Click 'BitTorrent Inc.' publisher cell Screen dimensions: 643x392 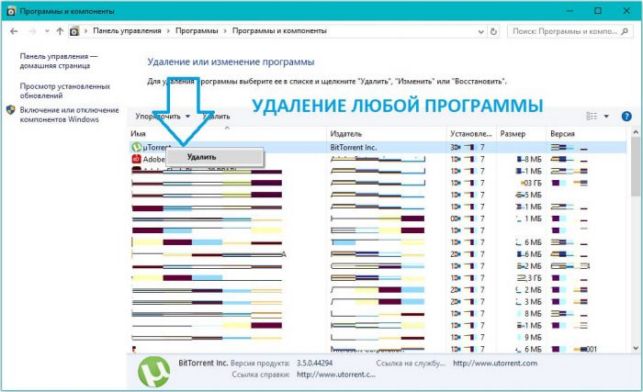[x=353, y=147]
